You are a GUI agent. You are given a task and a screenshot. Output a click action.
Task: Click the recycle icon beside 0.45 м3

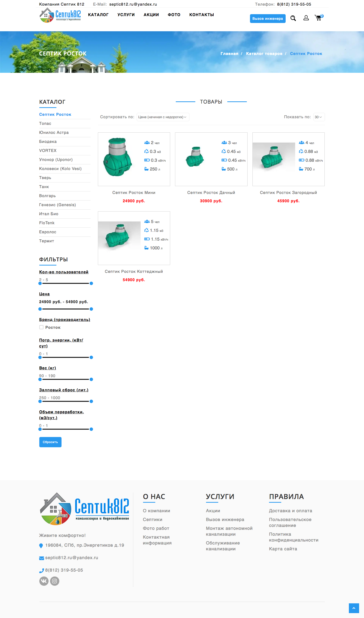(x=224, y=151)
